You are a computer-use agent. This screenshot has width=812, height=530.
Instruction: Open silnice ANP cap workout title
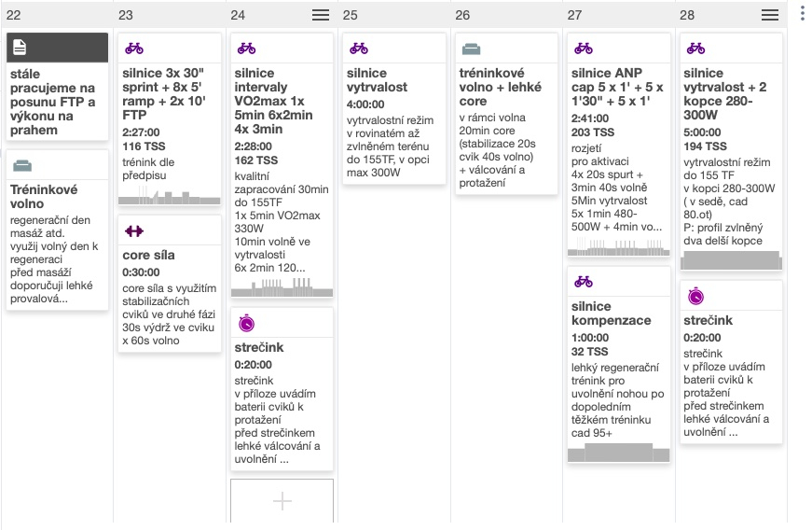617,87
